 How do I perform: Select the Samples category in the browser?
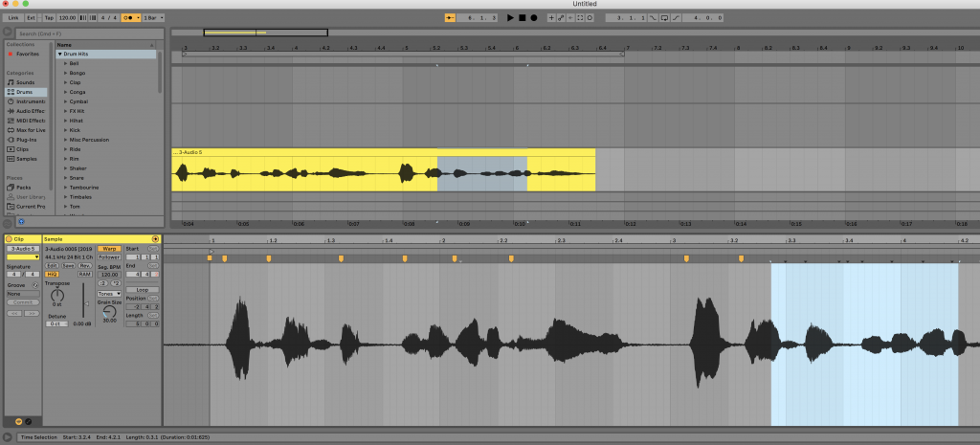[26, 159]
